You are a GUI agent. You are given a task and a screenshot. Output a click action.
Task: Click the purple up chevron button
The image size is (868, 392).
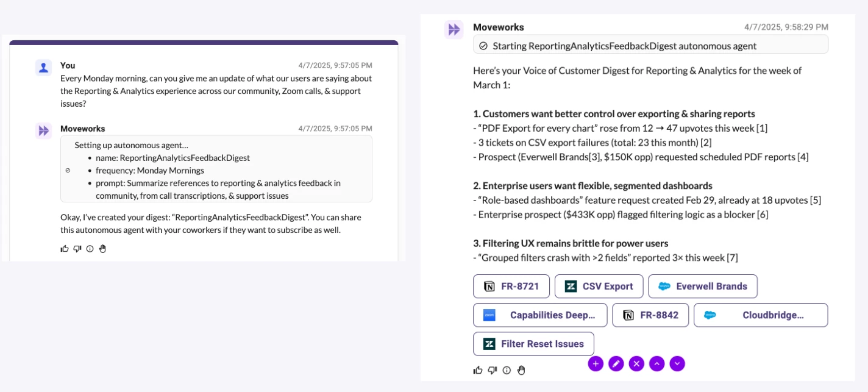[x=656, y=364]
